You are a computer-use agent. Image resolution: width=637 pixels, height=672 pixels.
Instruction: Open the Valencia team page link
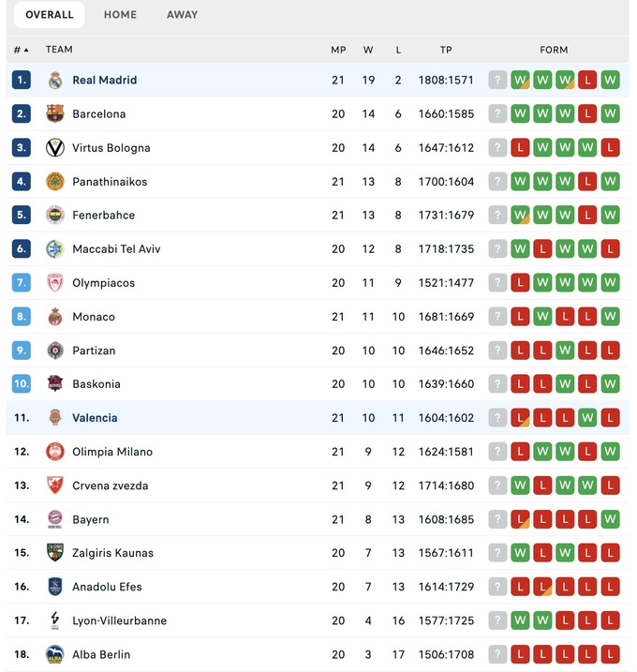point(95,418)
